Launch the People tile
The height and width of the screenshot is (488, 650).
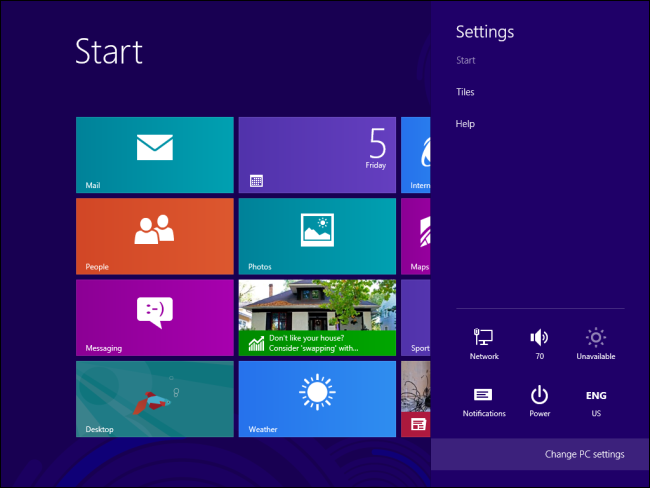tap(155, 236)
